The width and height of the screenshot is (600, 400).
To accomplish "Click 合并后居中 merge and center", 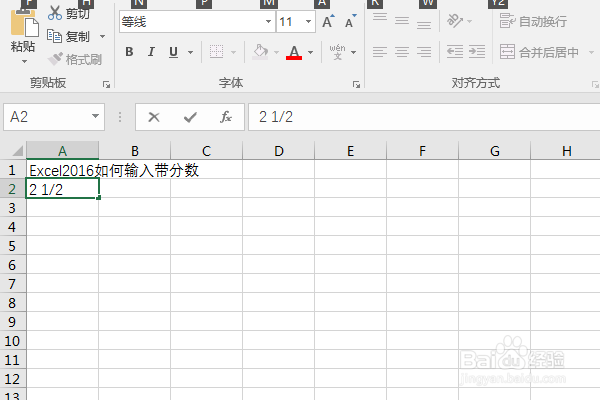I will click(539, 52).
